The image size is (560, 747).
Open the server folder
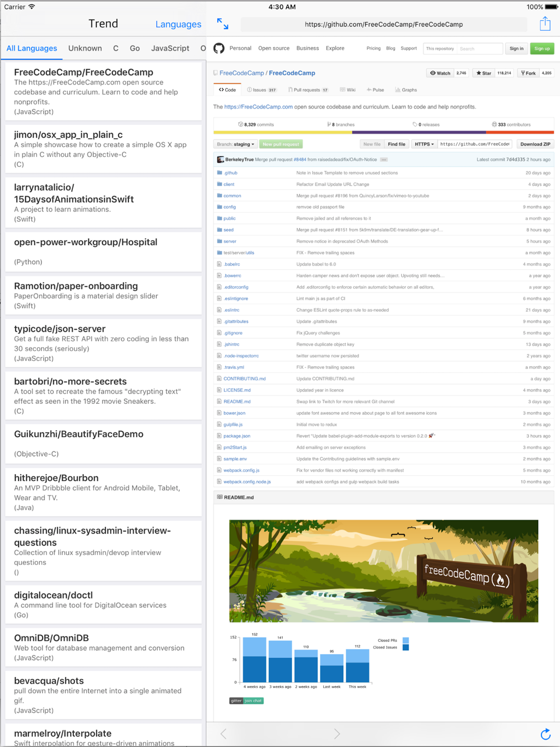point(230,241)
